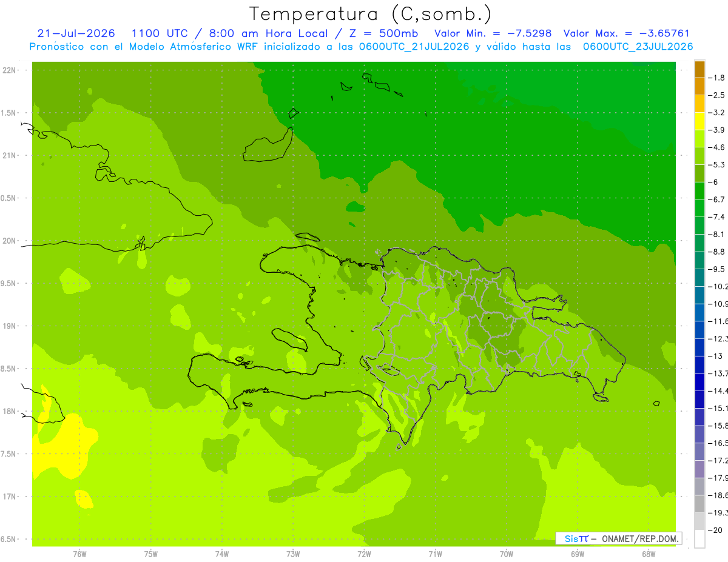Click the "73W" longitude label
The height and width of the screenshot is (562, 728).
293,554
